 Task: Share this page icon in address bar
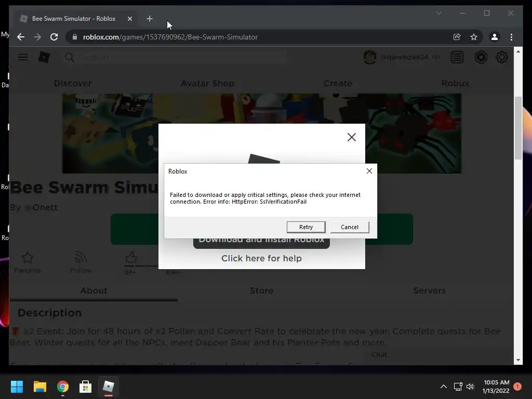(x=457, y=37)
